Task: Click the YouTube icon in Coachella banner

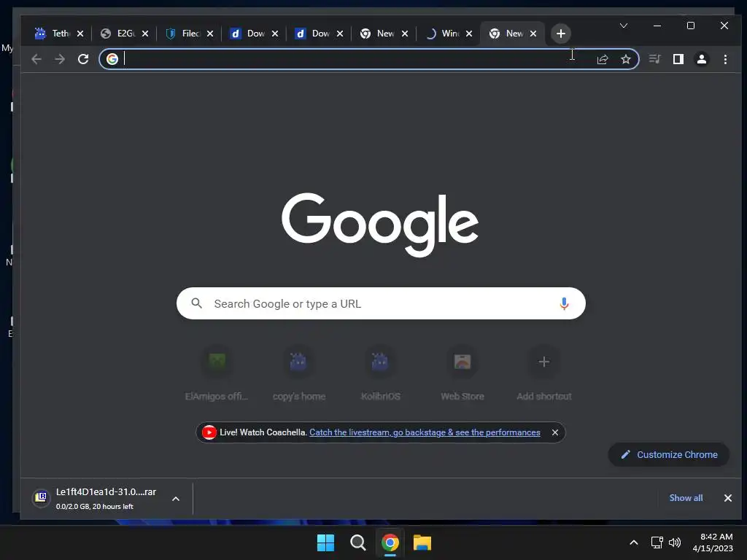Action: [209, 432]
